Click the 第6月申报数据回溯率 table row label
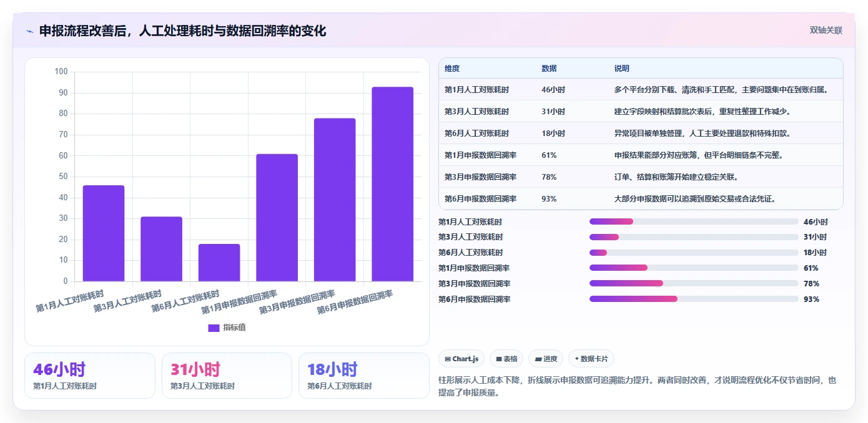 pyautogui.click(x=481, y=199)
